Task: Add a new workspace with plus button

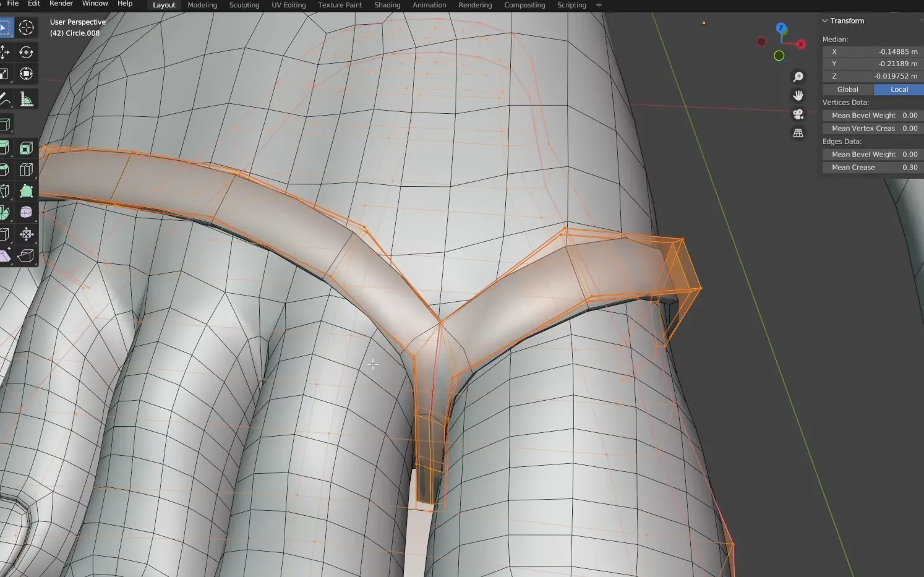Action: pyautogui.click(x=599, y=5)
